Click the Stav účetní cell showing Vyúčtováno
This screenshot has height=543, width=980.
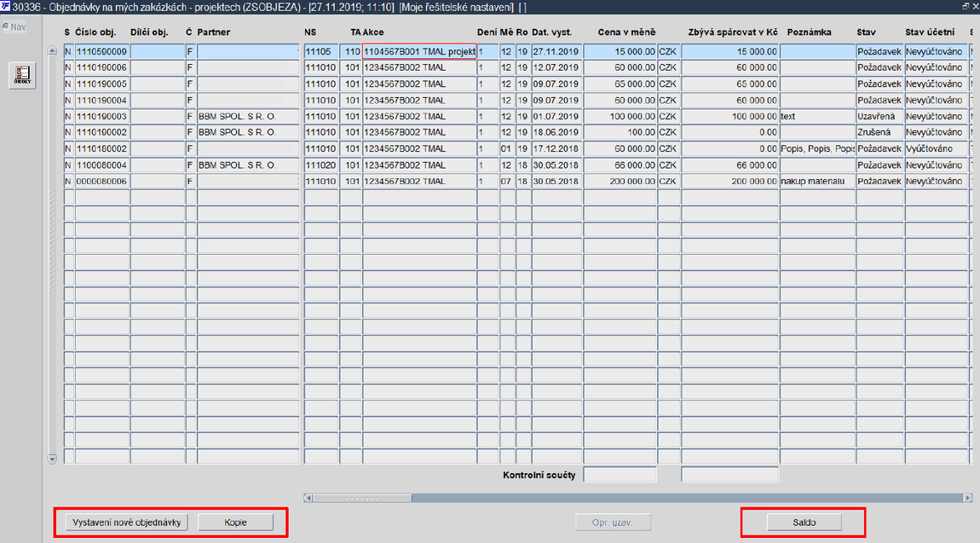click(937, 148)
